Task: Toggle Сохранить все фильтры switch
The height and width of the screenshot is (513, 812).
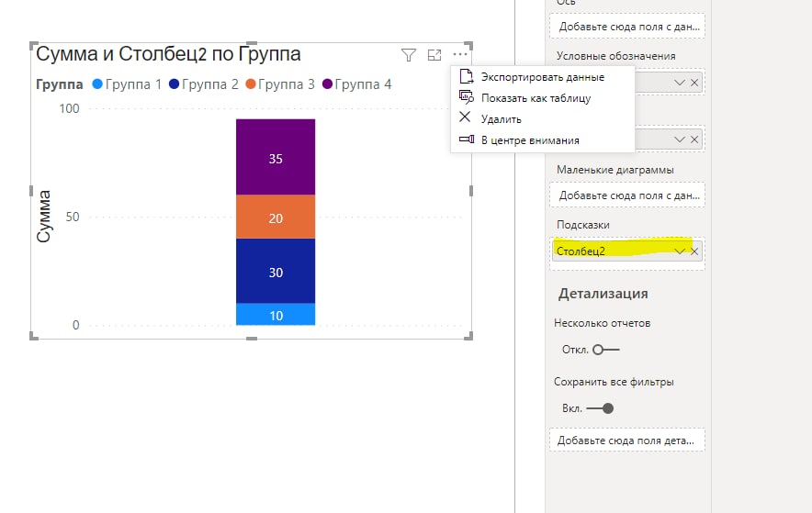Action: coord(601,408)
